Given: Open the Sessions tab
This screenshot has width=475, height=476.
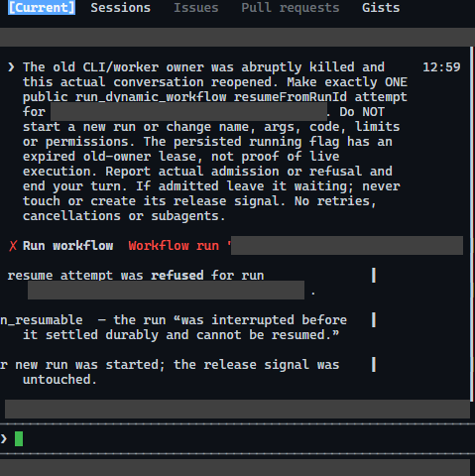Looking at the screenshot, I should pos(121,7).
